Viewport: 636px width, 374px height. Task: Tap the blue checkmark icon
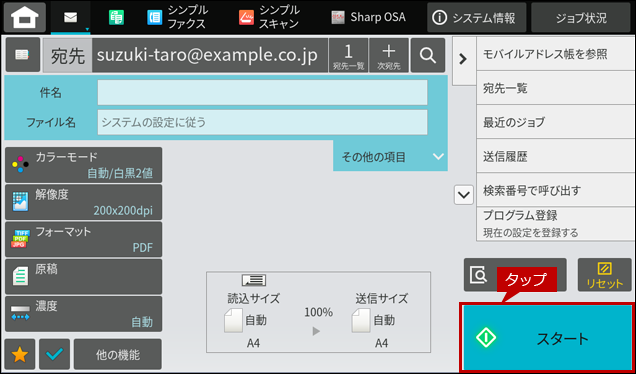click(55, 355)
